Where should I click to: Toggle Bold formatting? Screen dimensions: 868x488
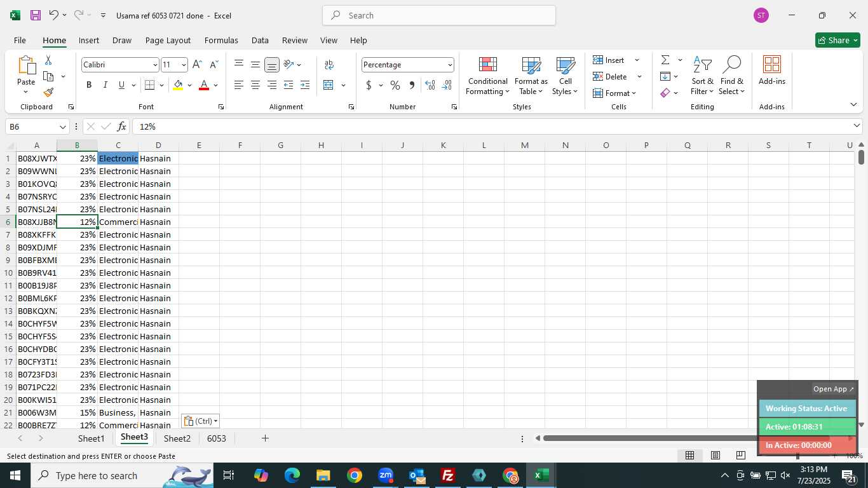pyautogui.click(x=89, y=85)
